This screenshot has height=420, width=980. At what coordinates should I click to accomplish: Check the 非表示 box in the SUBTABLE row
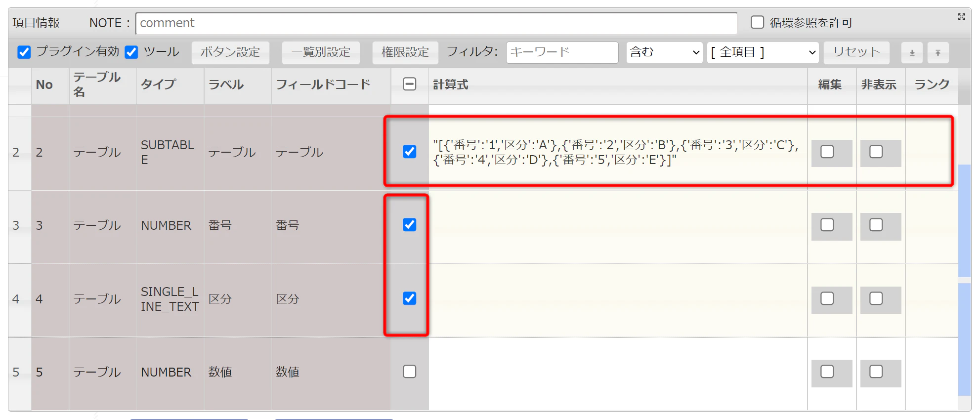(876, 152)
